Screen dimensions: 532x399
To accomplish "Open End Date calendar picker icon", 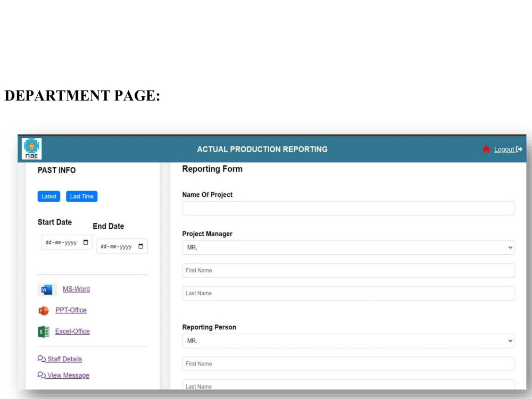I will [141, 246].
